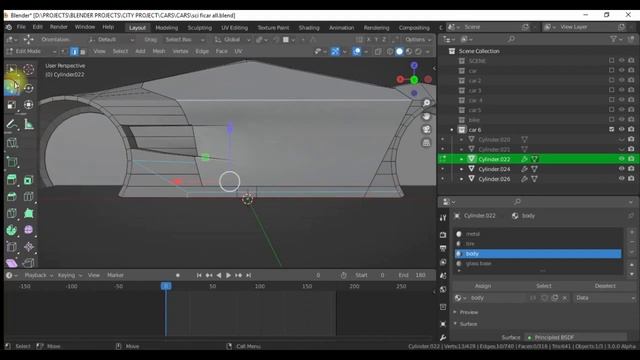
Task: Select the Add Cube tool
Action: 11,162
